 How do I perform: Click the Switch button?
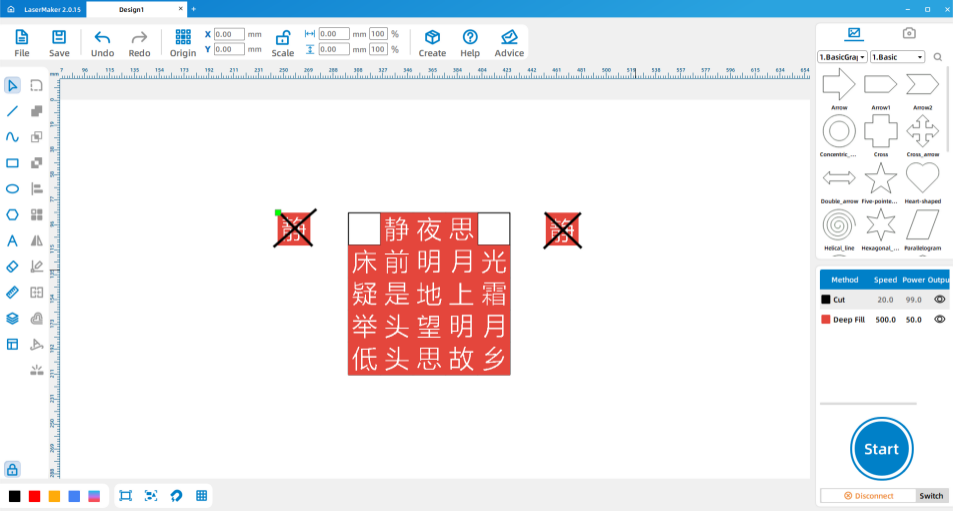[931, 496]
